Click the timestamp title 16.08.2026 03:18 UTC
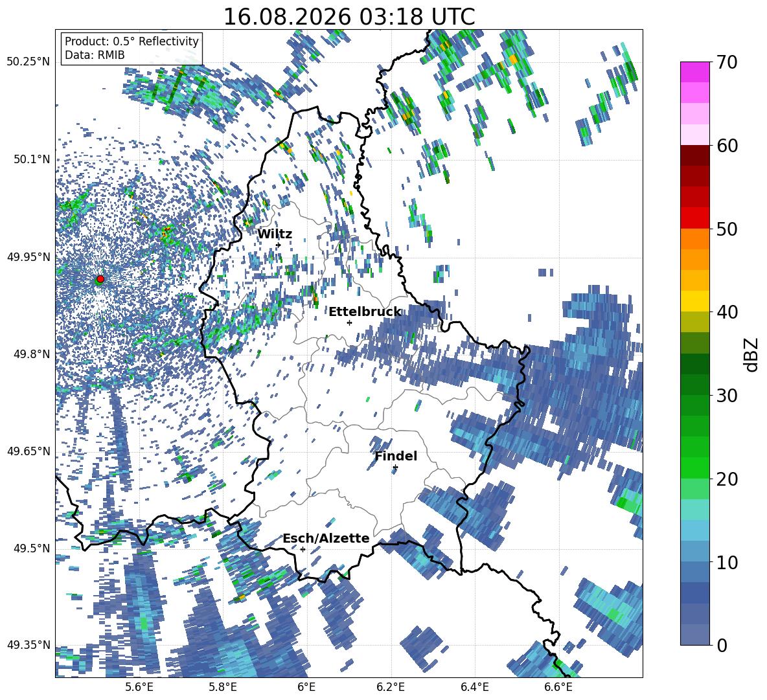This screenshot has height=700, width=767. tap(349, 17)
